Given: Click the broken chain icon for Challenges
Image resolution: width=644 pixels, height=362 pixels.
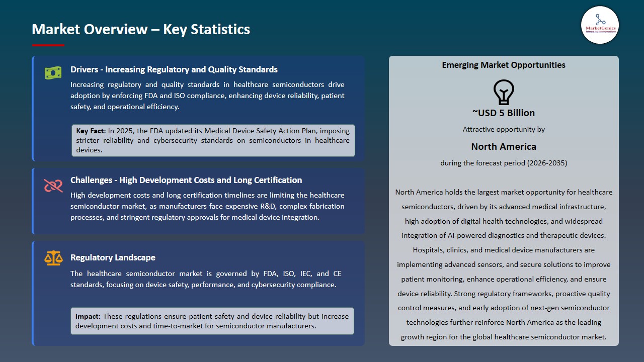Looking at the screenshot, I should [x=53, y=185].
